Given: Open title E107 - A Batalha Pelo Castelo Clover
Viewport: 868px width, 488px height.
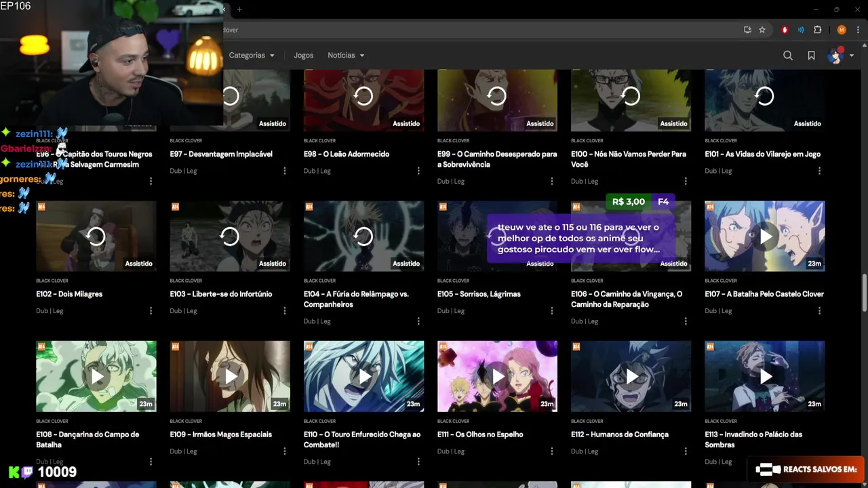Looking at the screenshot, I should [x=764, y=294].
